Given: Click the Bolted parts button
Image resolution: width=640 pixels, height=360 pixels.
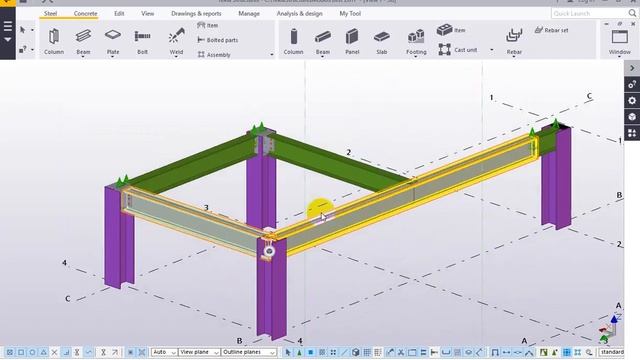Looking at the screenshot, I should pyautogui.click(x=218, y=40).
